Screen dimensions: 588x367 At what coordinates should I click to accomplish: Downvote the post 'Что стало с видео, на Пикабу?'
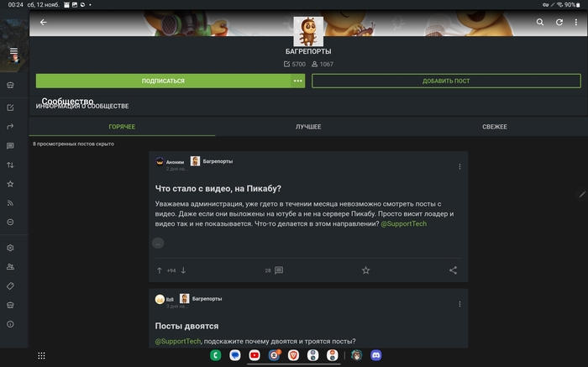tap(183, 270)
